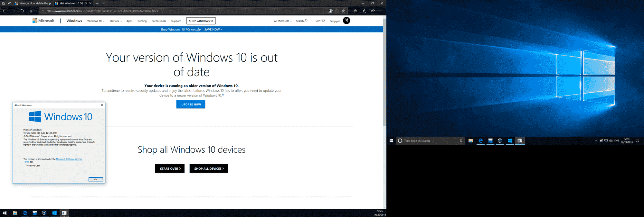Switch to 'Move, edit, or delete this pc' tab
The width and height of the screenshot is (644, 217).
(33, 3)
